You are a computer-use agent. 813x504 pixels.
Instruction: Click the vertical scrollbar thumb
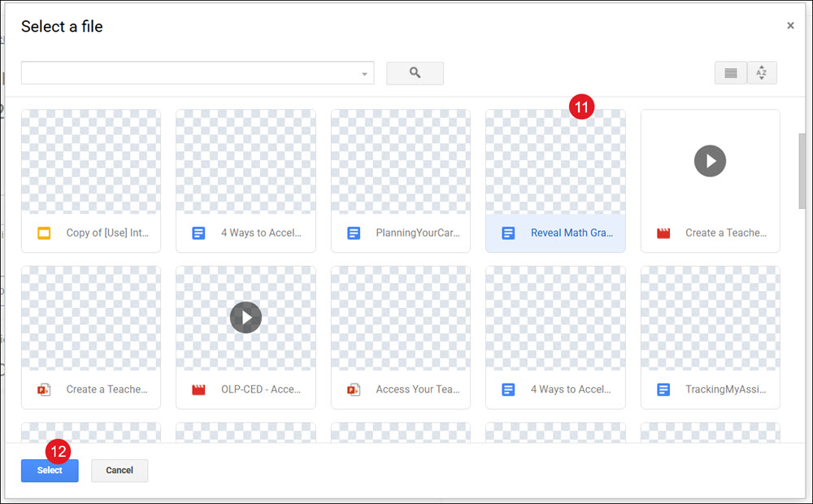click(802, 171)
